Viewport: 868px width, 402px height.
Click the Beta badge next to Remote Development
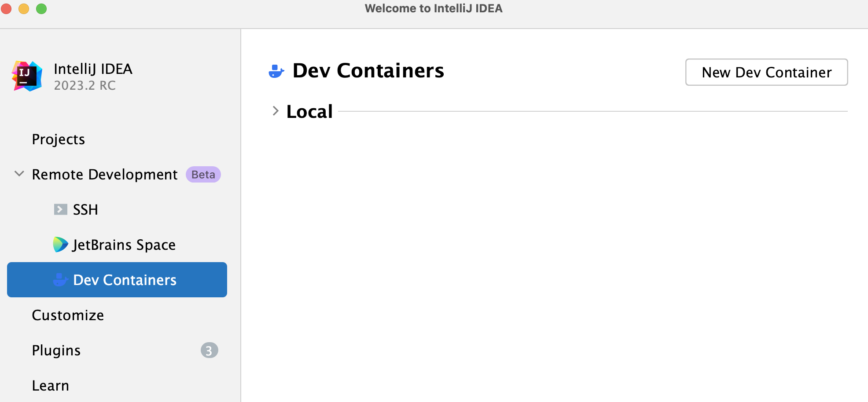click(203, 175)
